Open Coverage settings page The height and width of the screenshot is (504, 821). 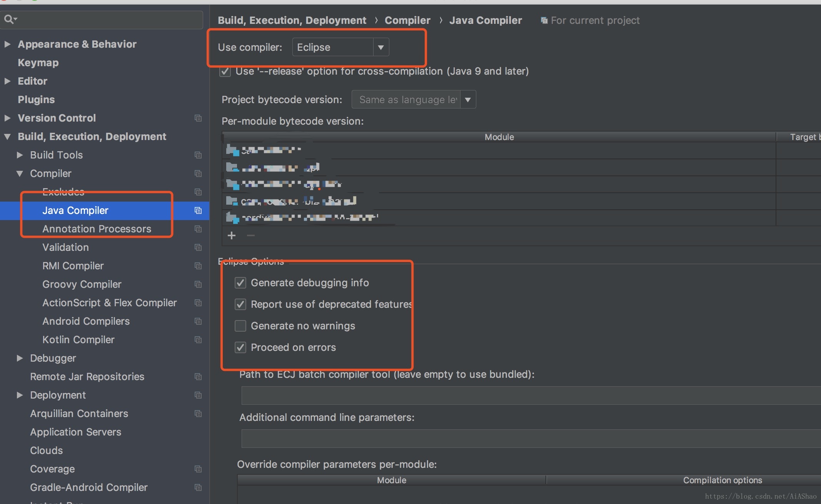[x=52, y=469]
